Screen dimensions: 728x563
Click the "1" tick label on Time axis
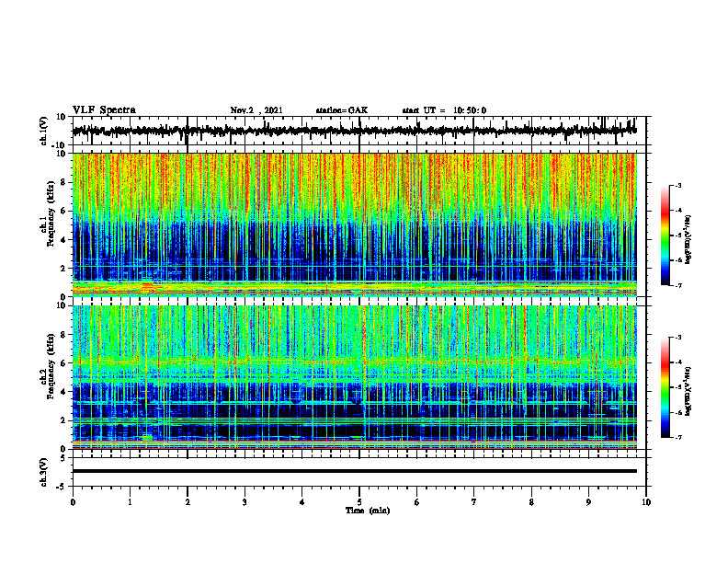pyautogui.click(x=130, y=502)
